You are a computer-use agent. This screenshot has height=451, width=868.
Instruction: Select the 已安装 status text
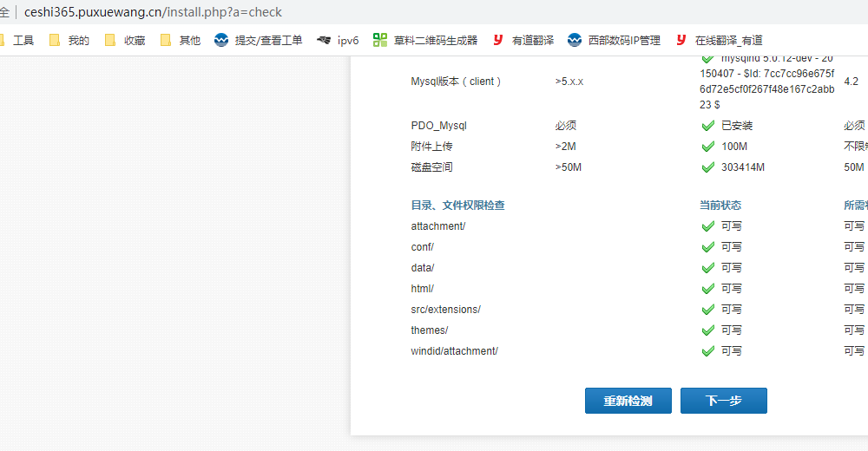tap(737, 126)
